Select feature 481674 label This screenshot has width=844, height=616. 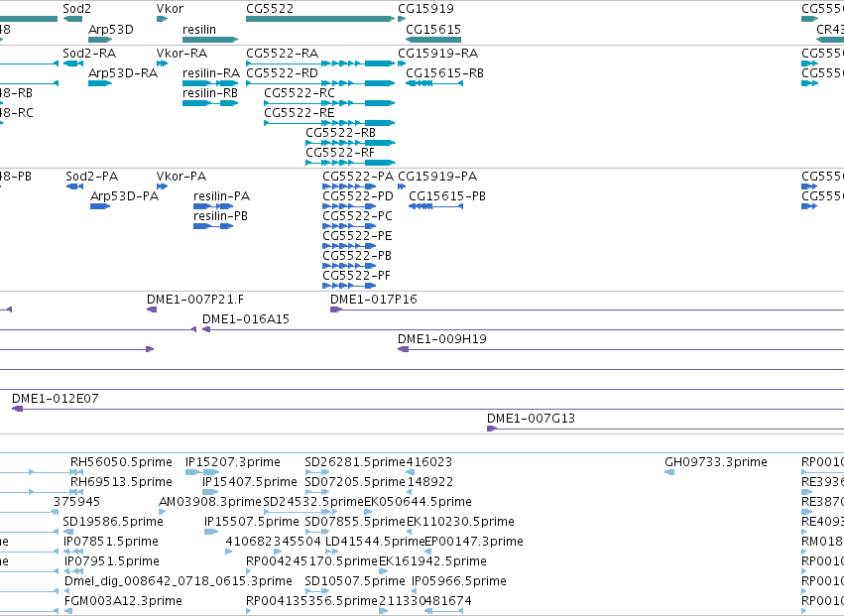[x=448, y=602]
